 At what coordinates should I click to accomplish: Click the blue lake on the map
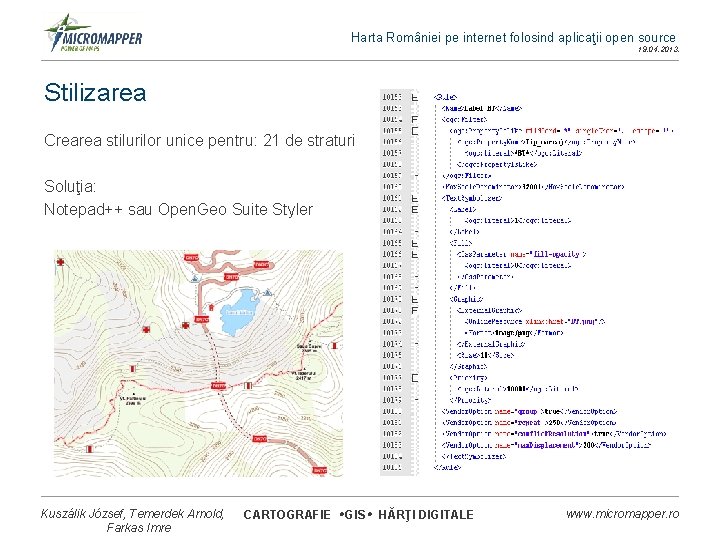239,312
